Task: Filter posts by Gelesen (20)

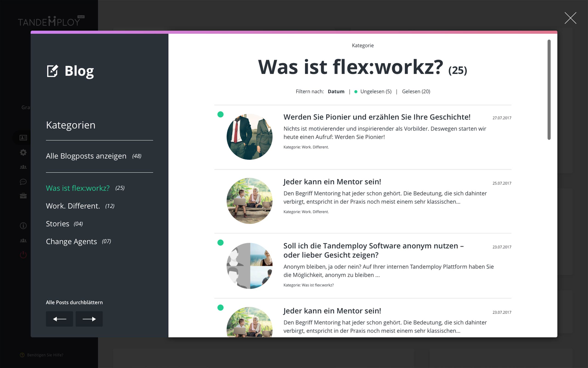Action: pyautogui.click(x=416, y=92)
